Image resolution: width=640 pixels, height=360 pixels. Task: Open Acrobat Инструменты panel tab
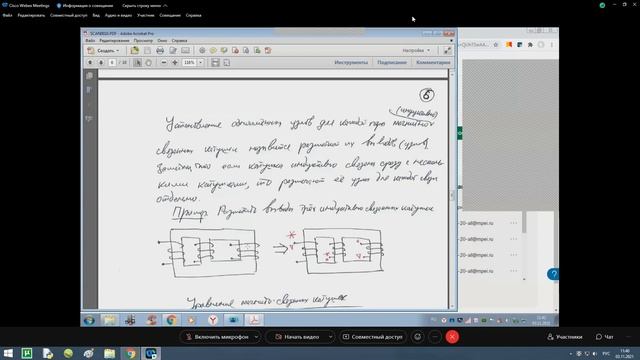351,62
